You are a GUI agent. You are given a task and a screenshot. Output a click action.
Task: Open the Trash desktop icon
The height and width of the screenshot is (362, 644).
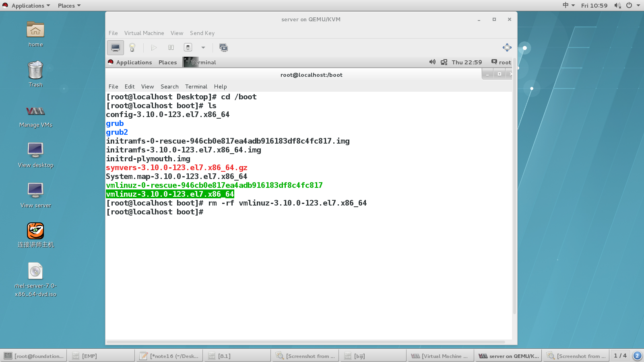pyautogui.click(x=35, y=74)
